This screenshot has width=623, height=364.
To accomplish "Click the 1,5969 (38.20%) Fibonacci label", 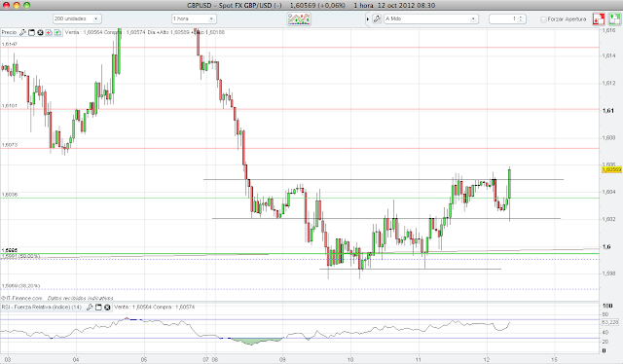I will 20,286.
